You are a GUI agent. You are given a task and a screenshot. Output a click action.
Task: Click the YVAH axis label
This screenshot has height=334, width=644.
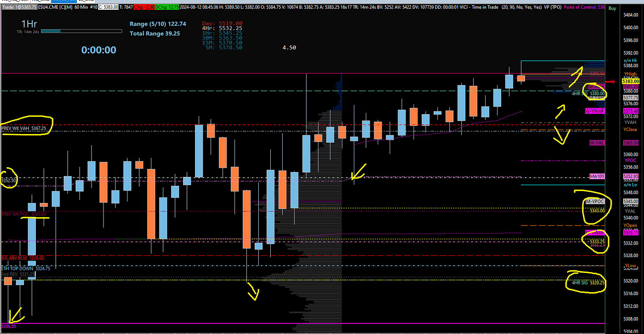coord(630,122)
